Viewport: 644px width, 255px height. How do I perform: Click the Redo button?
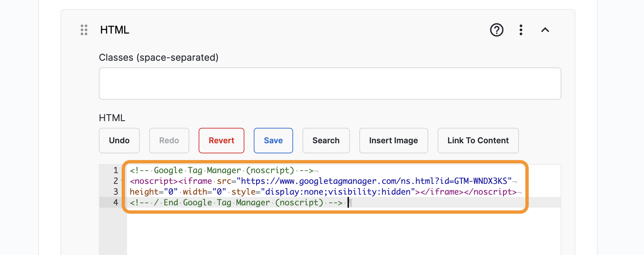click(169, 141)
